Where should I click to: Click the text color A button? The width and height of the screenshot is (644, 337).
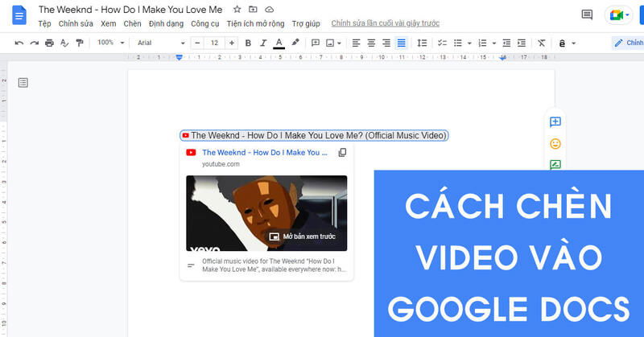click(279, 43)
